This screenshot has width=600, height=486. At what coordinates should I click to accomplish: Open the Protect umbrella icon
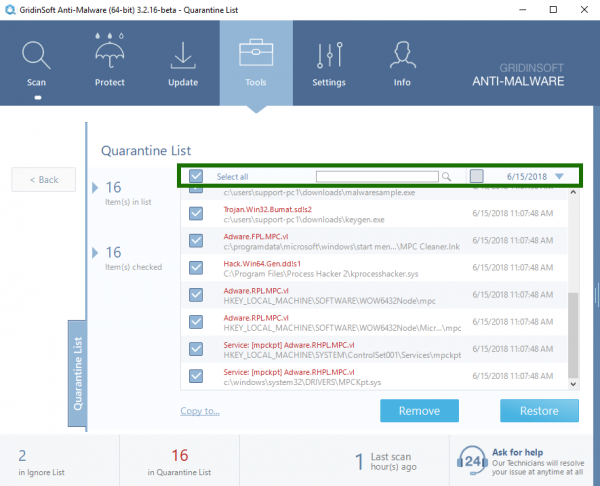(x=109, y=51)
